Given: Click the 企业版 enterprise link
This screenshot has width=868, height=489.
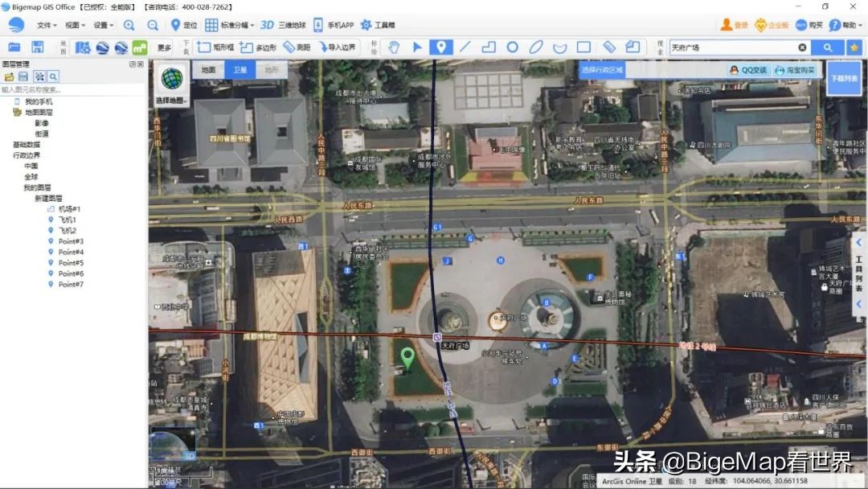Looking at the screenshot, I should click(772, 25).
